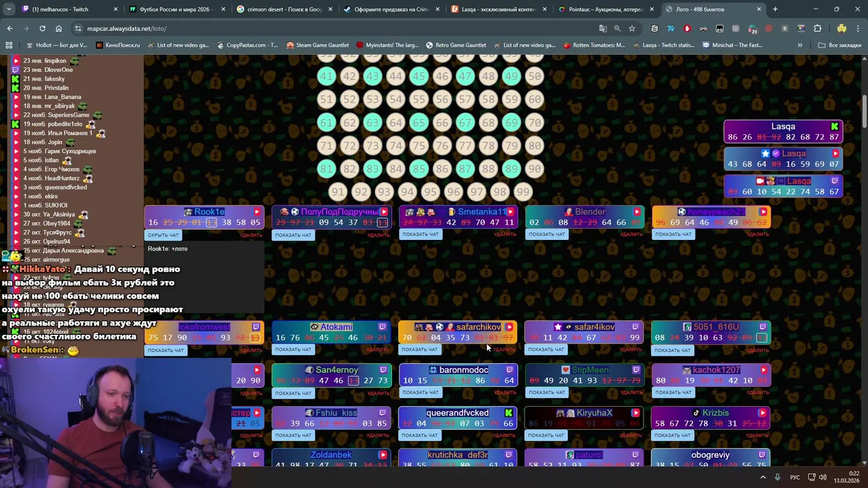Reload the loto page
Viewport: 868px width, 488px height.
42,28
